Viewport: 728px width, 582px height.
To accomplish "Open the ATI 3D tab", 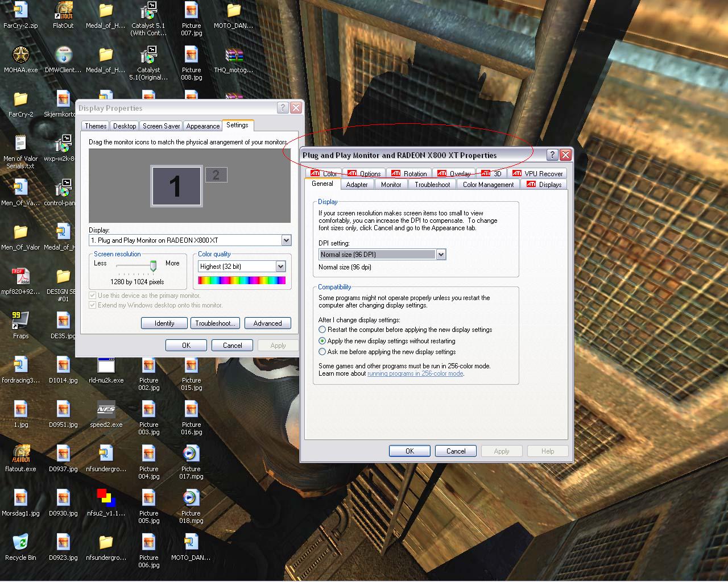I will click(491, 174).
